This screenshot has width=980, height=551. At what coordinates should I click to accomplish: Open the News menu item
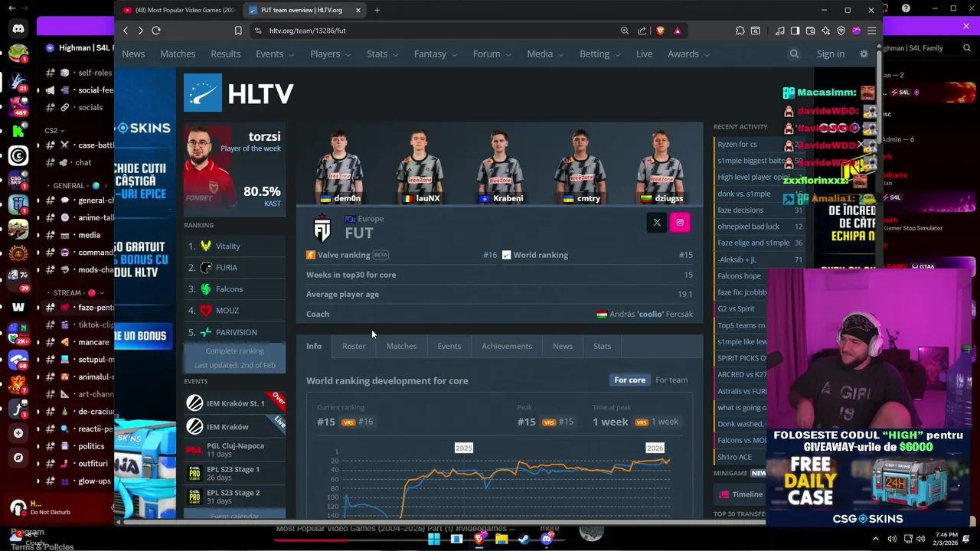tap(133, 54)
